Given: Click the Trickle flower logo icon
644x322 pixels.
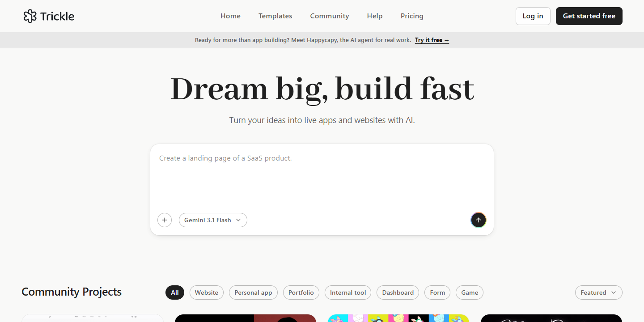Looking at the screenshot, I should [30, 16].
